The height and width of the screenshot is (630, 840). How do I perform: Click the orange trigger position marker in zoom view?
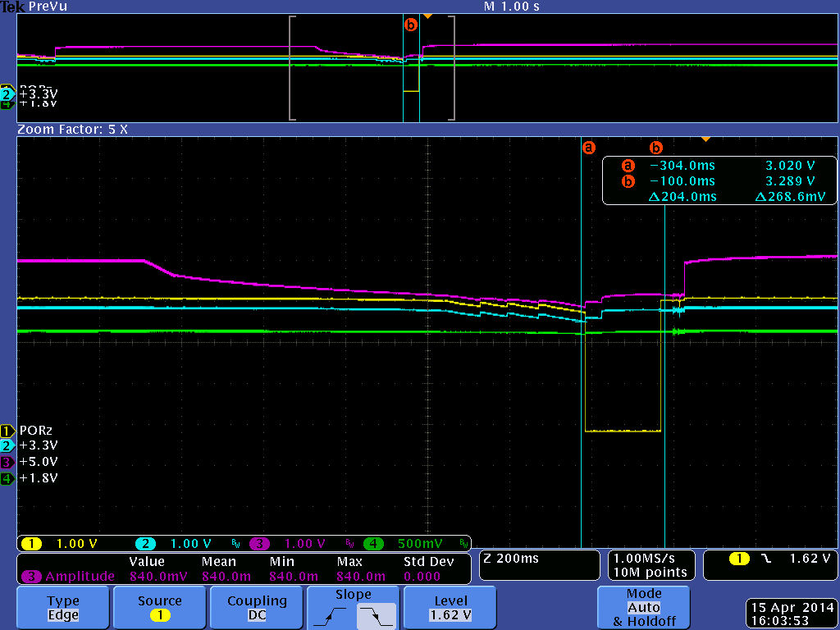(706, 139)
